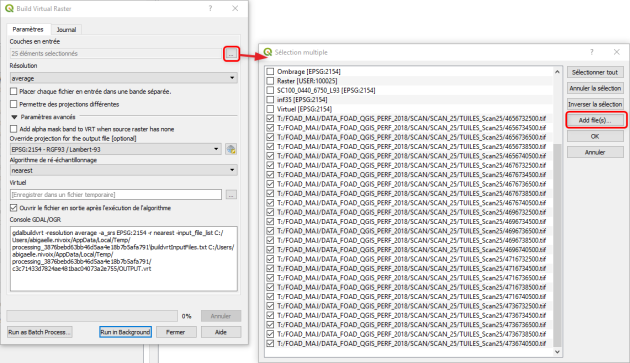This screenshot has height=363, width=630.
Task: Close the Sélection multiple dialog
Action: point(617,52)
